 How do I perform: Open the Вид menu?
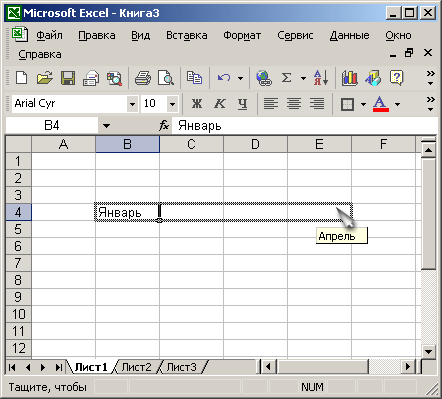tap(140, 35)
